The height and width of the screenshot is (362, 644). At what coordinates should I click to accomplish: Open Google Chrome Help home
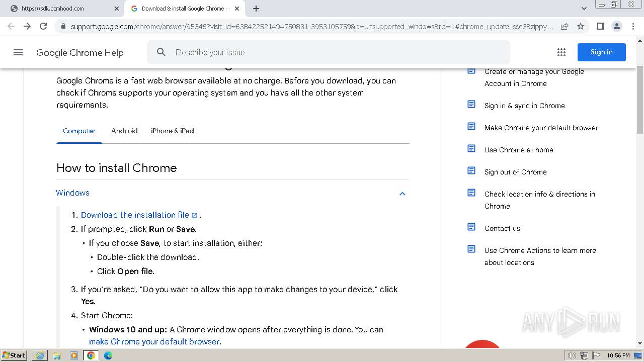(79, 52)
